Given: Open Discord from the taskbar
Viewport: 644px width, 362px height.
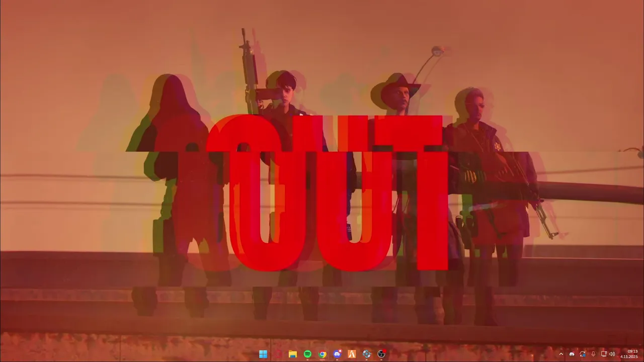Looking at the screenshot, I should (337, 354).
